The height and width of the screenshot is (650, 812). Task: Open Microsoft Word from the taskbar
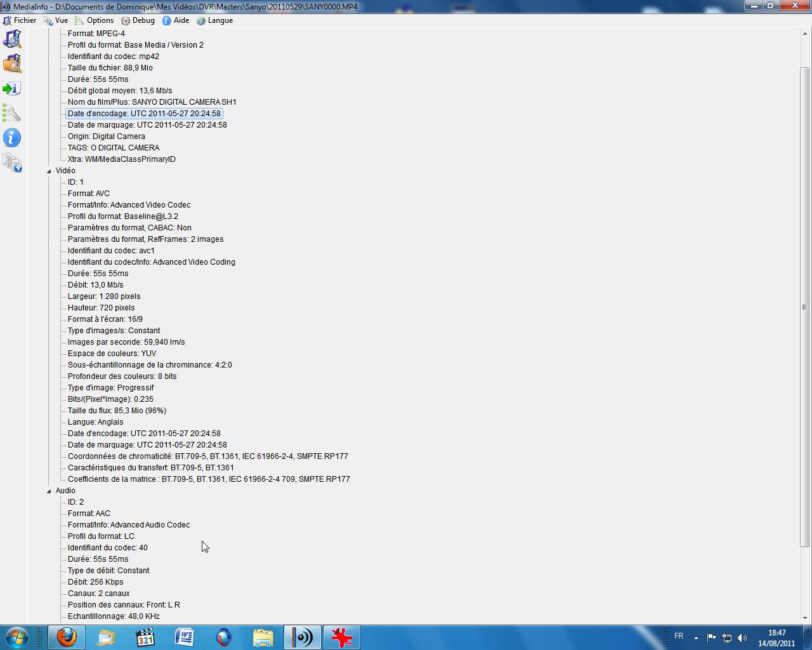(185, 637)
